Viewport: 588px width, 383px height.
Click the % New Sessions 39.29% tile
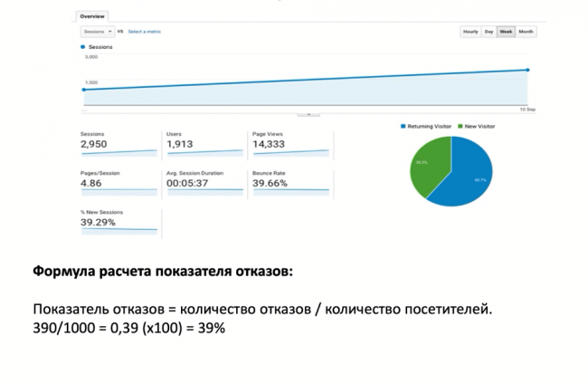pyautogui.click(x=119, y=222)
